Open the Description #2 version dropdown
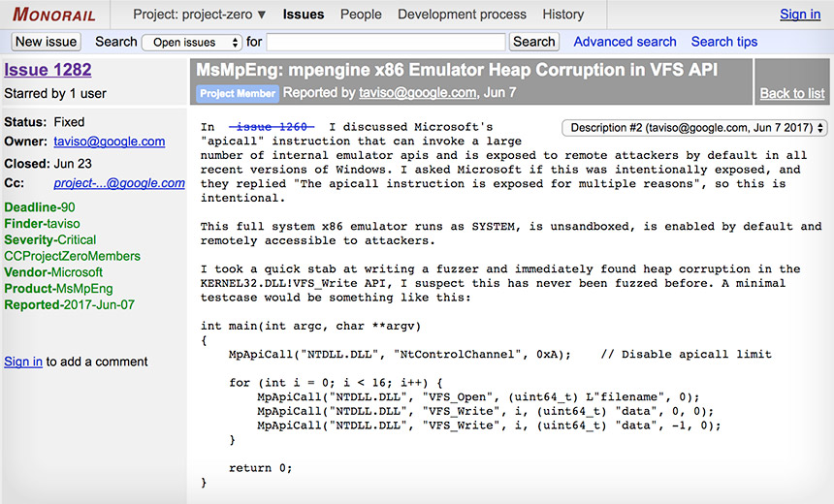 [694, 128]
